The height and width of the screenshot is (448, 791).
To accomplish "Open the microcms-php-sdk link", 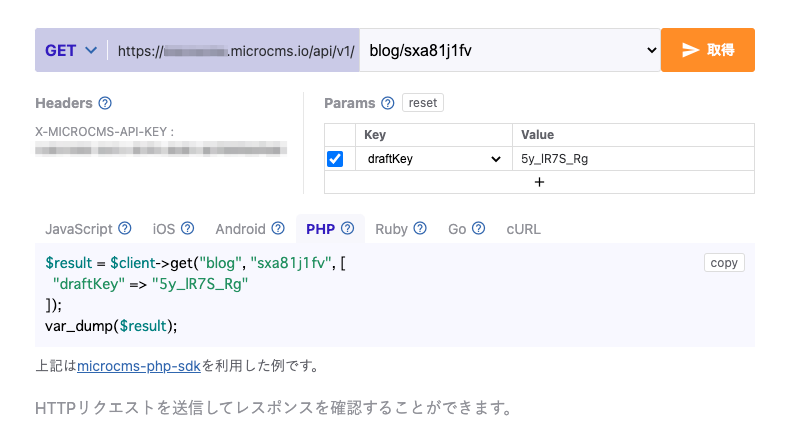I will (x=139, y=366).
